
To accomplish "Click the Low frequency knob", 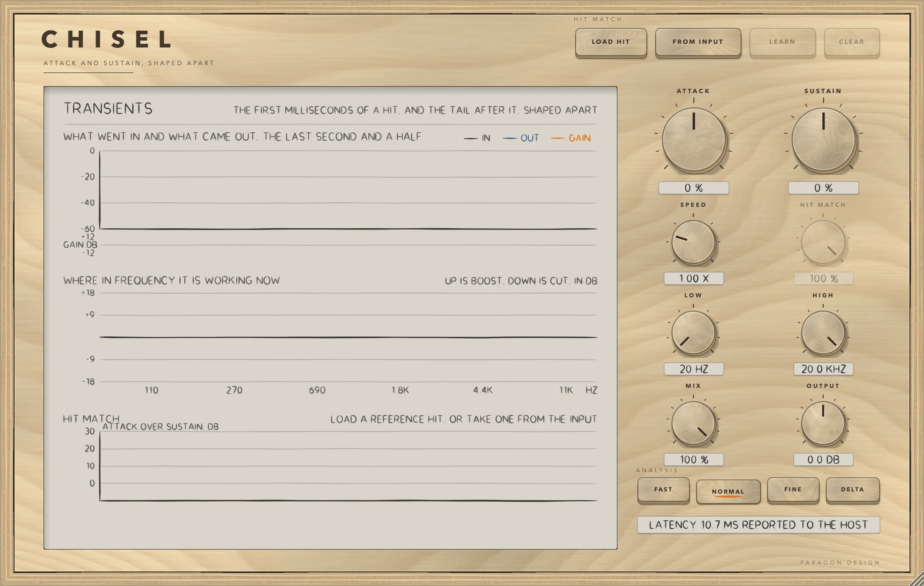I will tap(693, 333).
